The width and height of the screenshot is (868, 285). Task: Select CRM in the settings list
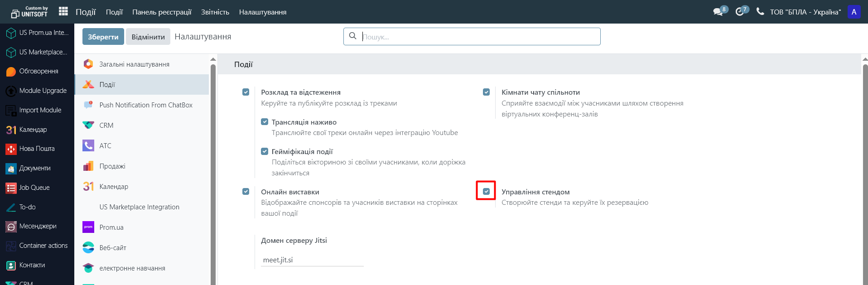tap(106, 125)
